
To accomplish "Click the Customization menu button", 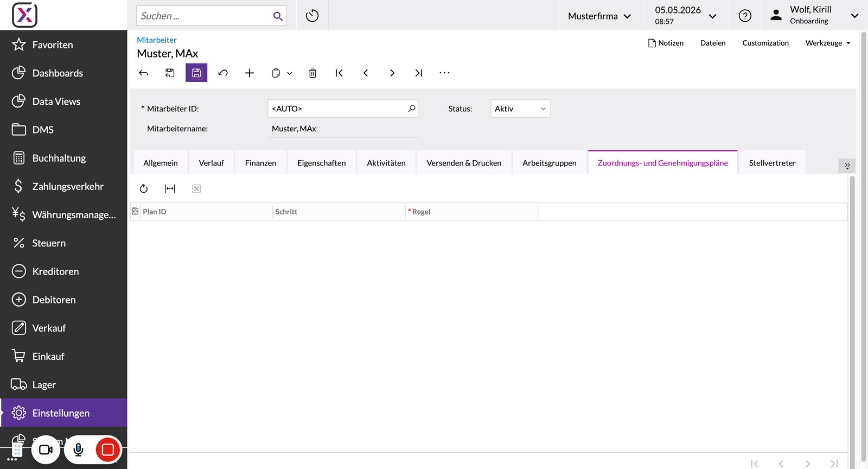I will click(x=765, y=43).
